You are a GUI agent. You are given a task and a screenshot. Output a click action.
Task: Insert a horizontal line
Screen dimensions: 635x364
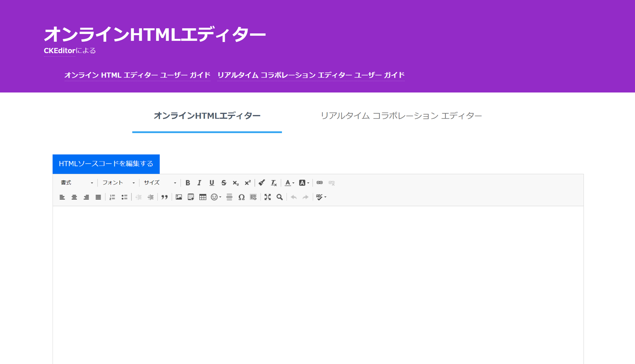pyautogui.click(x=229, y=197)
